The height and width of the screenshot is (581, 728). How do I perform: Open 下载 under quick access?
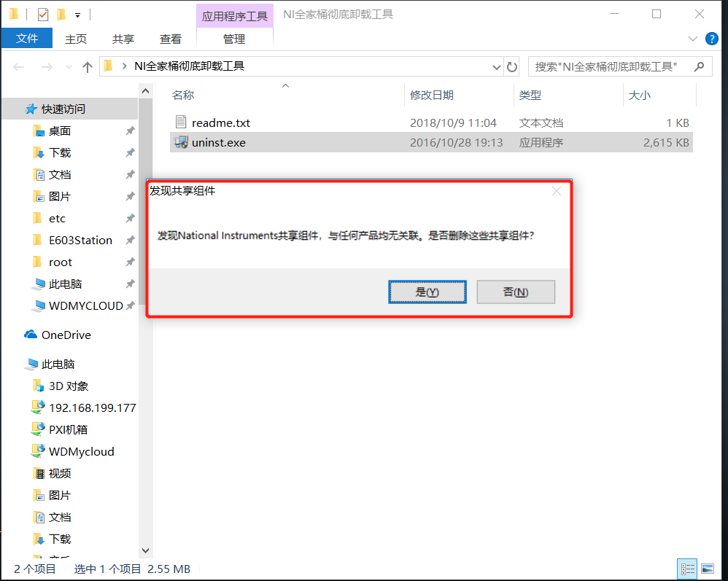click(60, 153)
